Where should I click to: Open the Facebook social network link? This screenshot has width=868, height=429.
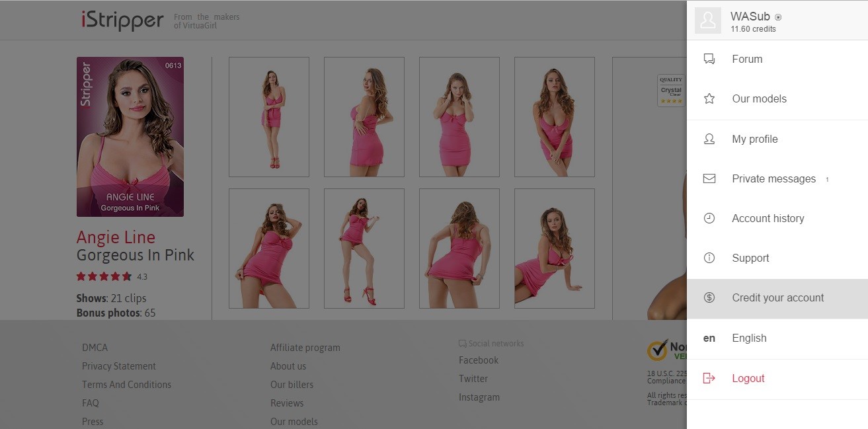479,360
